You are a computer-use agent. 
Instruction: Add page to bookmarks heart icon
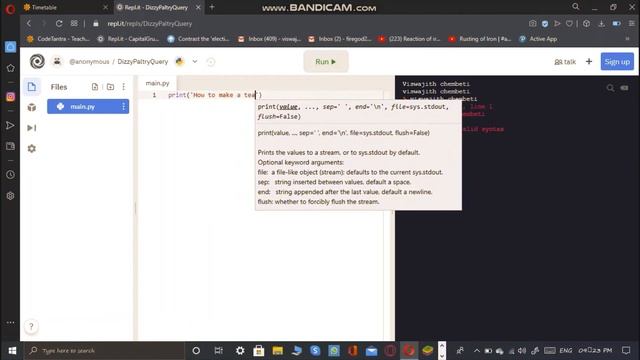[569, 24]
